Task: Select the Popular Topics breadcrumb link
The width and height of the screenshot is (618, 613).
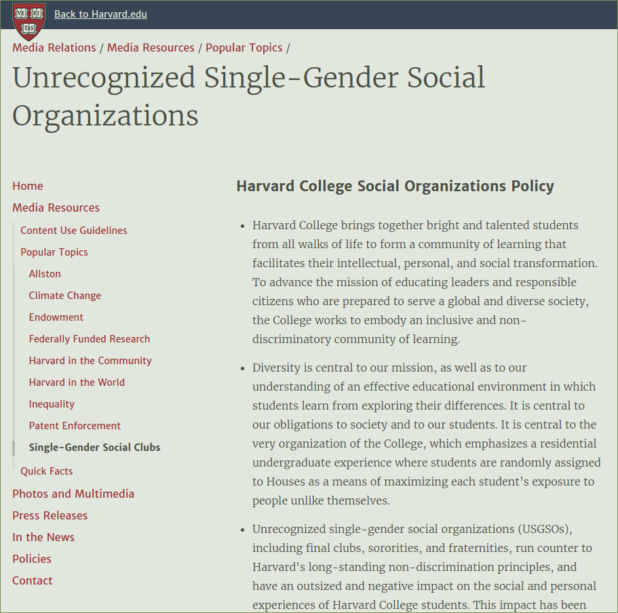Action: point(243,47)
